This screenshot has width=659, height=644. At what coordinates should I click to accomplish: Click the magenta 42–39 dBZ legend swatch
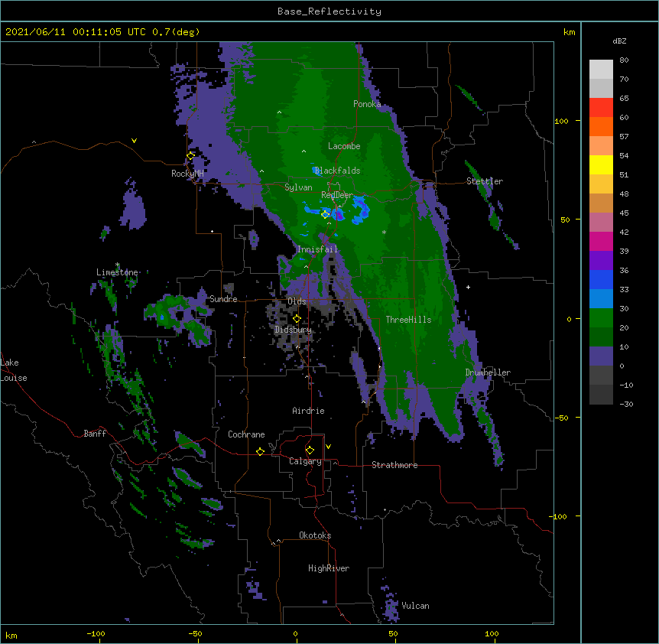pos(601,241)
